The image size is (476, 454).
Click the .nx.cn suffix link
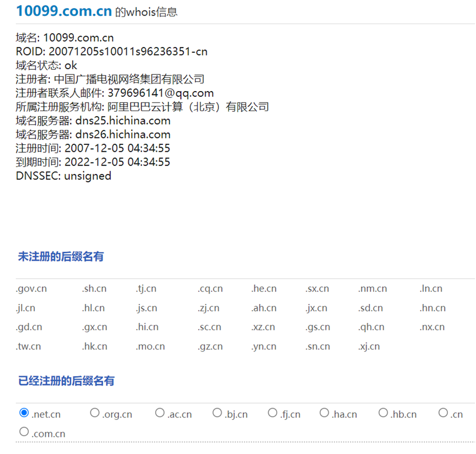point(432,327)
